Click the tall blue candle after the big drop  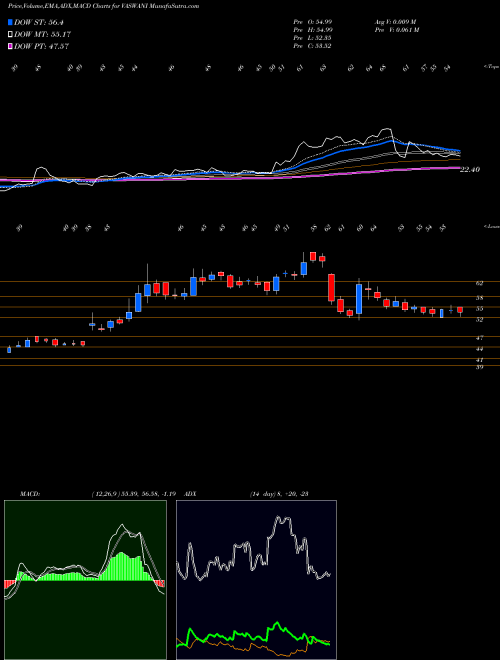[359, 299]
